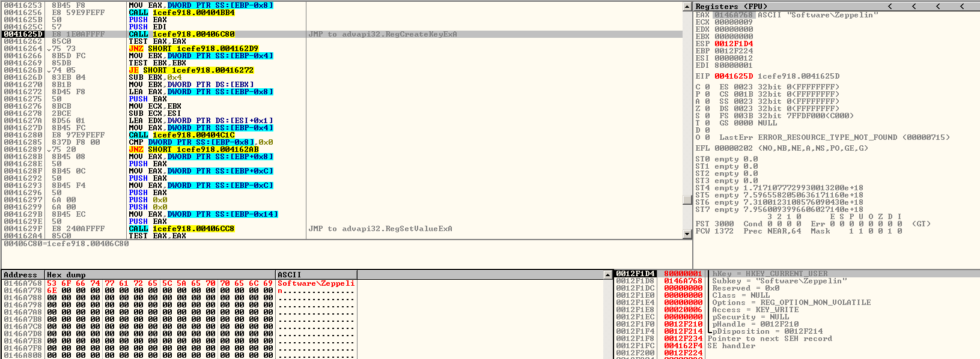The width and height of the screenshot is (980, 359).
Task: Select the CALL 1cefe918.00404BB4 instruction
Action: click(181, 13)
